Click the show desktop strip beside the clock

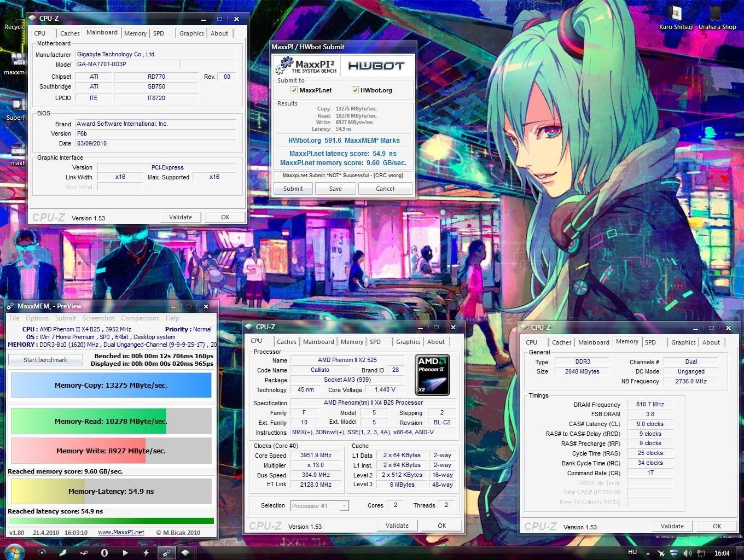(x=740, y=553)
